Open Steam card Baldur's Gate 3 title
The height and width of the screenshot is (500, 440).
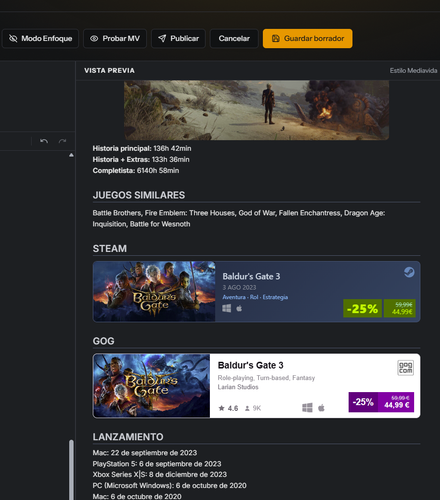[251, 276]
